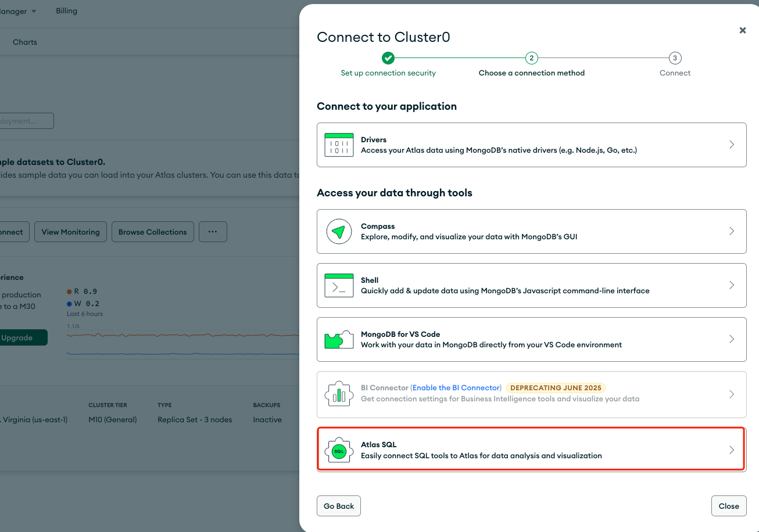The height and width of the screenshot is (532, 759).
Task: Click 'Replica Set - 3 nodes' type value
Action: click(195, 419)
